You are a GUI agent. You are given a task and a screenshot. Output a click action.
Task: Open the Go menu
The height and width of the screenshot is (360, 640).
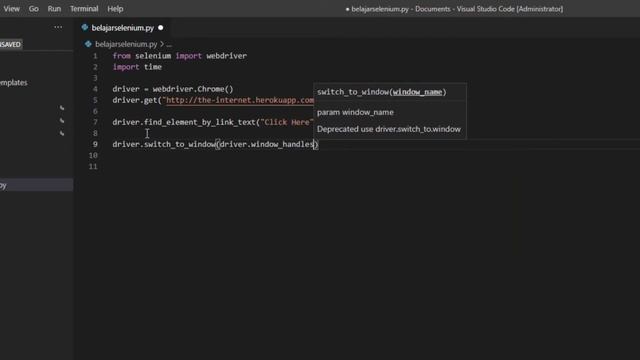33,9
